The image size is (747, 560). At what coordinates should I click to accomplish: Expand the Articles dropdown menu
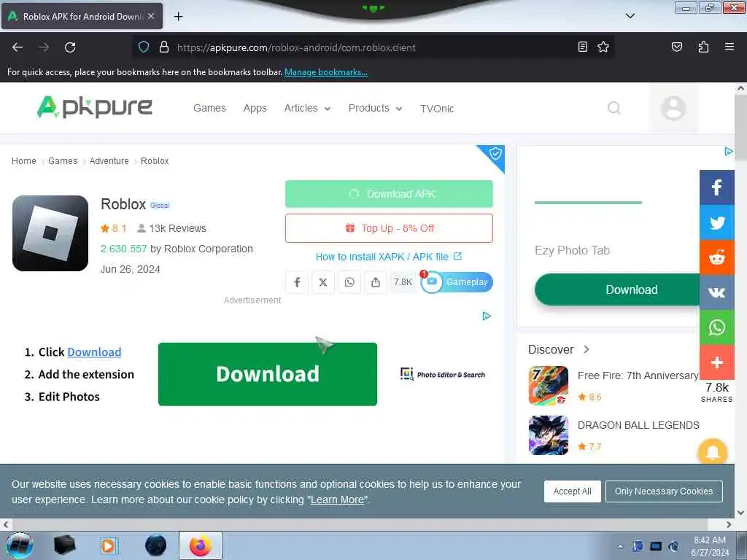(x=307, y=108)
